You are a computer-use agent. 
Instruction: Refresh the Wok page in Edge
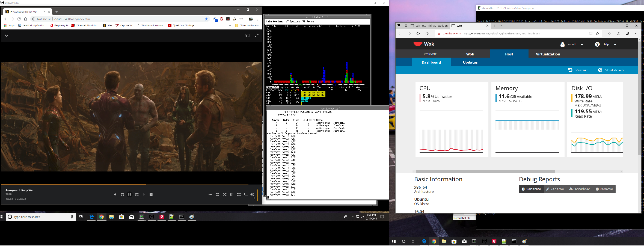418,34
